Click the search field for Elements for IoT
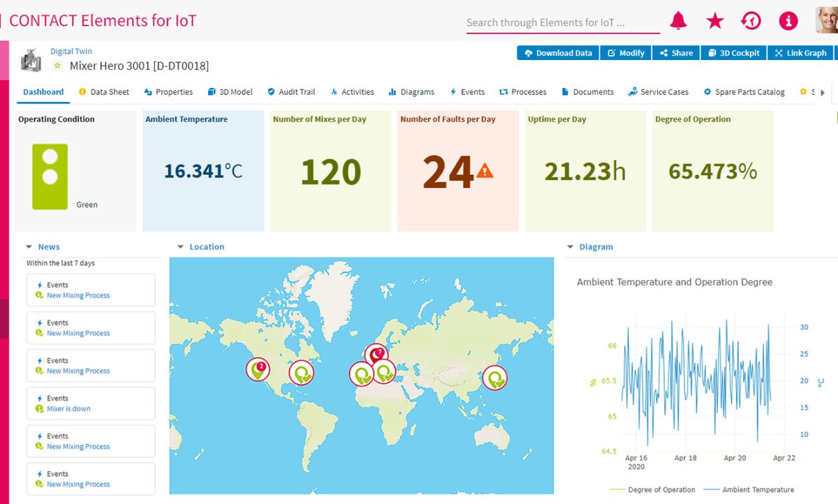The width and height of the screenshot is (838, 504). [563, 22]
